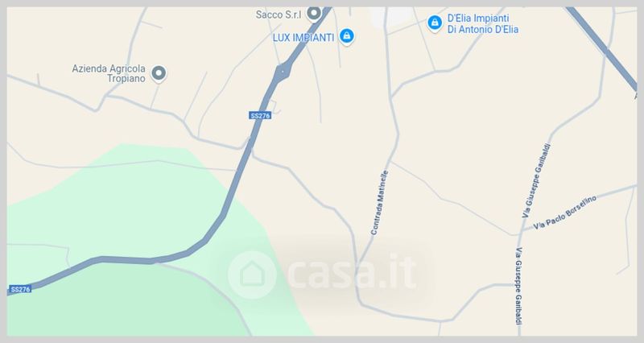Open D'Elia Impianti Di Antonio D'Elia label
Viewport: 644px width, 343px height.
[x=482, y=24]
